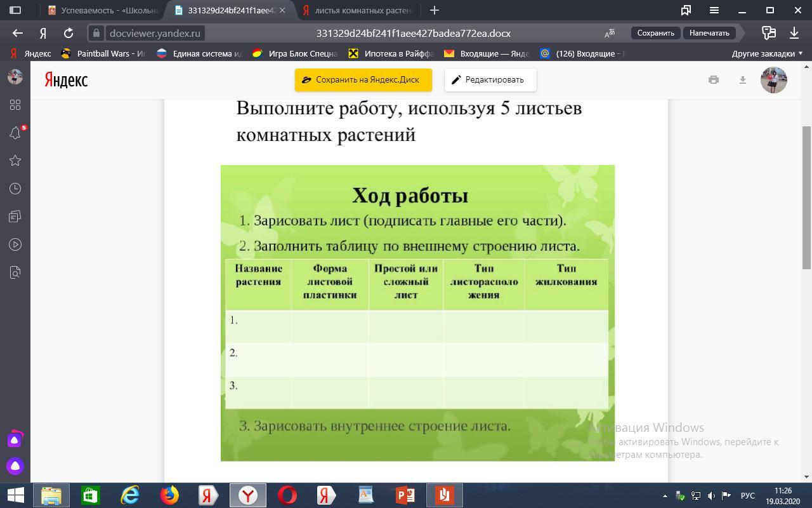Launch Alice voice assistant in sidebar
812x508 pixels.
pyautogui.click(x=15, y=466)
